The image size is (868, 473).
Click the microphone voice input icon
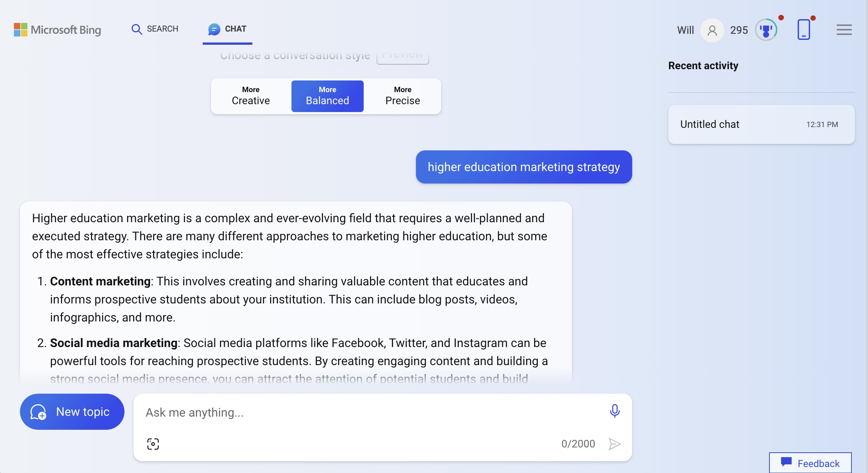615,411
